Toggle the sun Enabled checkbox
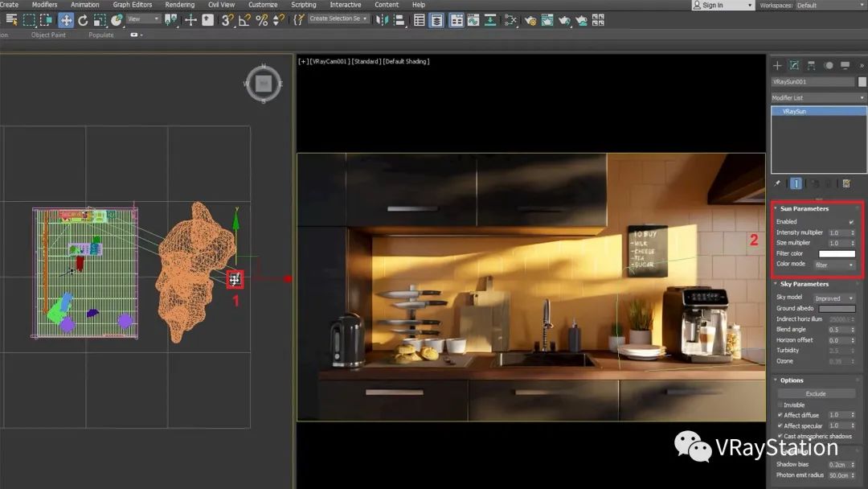The width and height of the screenshot is (868, 489). 851,222
